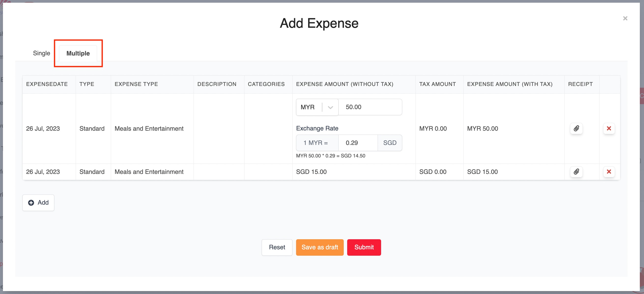Select Meals and Entertainment in second row

tap(149, 172)
